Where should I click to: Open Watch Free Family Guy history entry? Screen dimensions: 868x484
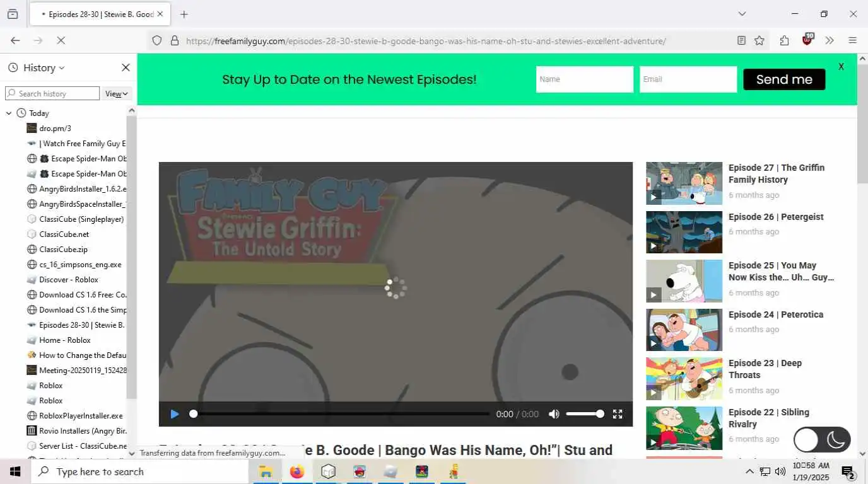tap(76, 144)
